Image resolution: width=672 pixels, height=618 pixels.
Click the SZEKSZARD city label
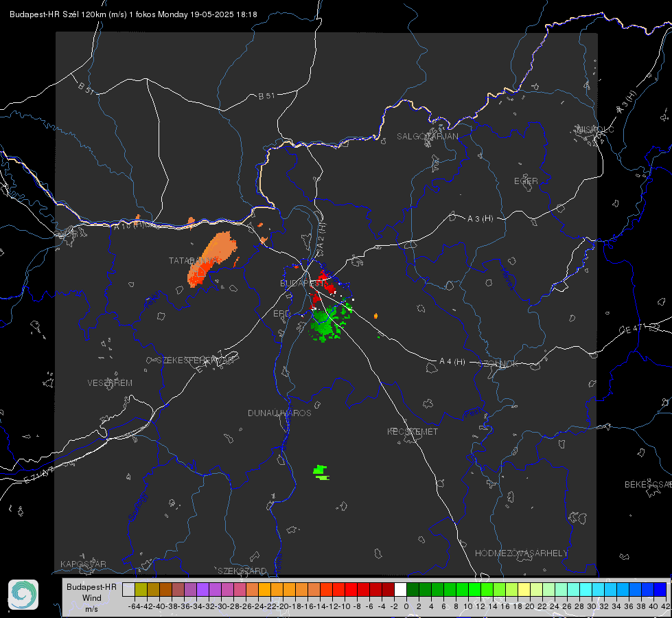coord(242,571)
